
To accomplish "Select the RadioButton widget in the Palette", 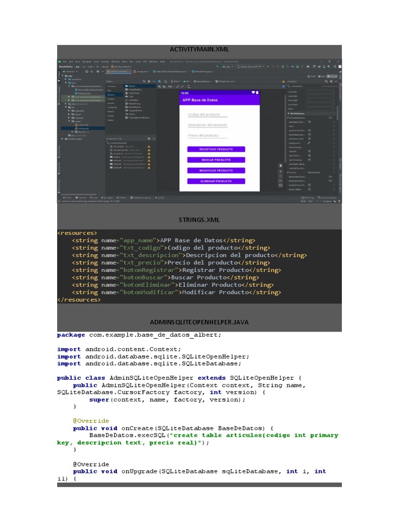I will pos(134,107).
